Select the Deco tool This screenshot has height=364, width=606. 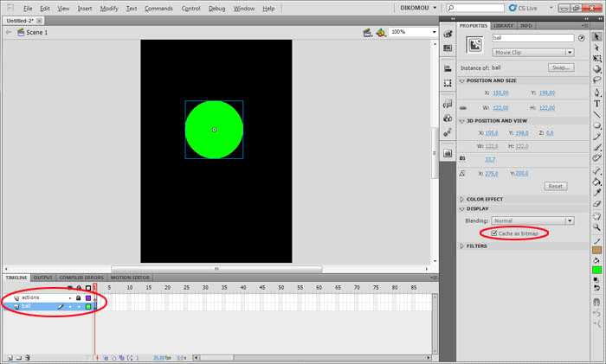596,158
